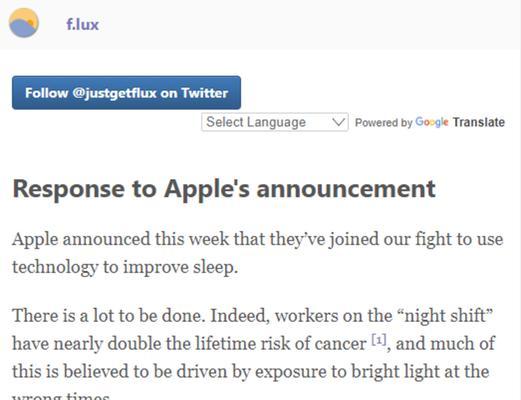Open the f.lux site title link
Image resolution: width=521 pixels, height=400 pixels.
(x=82, y=24)
